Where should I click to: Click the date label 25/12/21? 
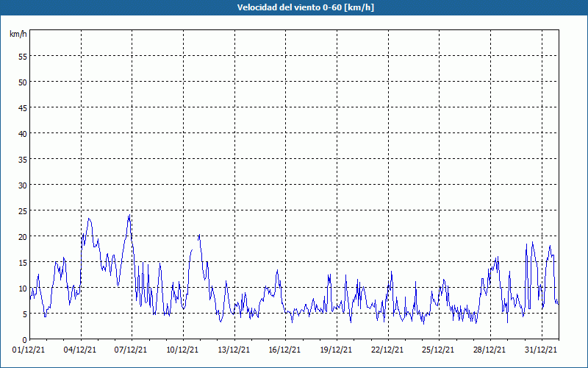(x=438, y=350)
